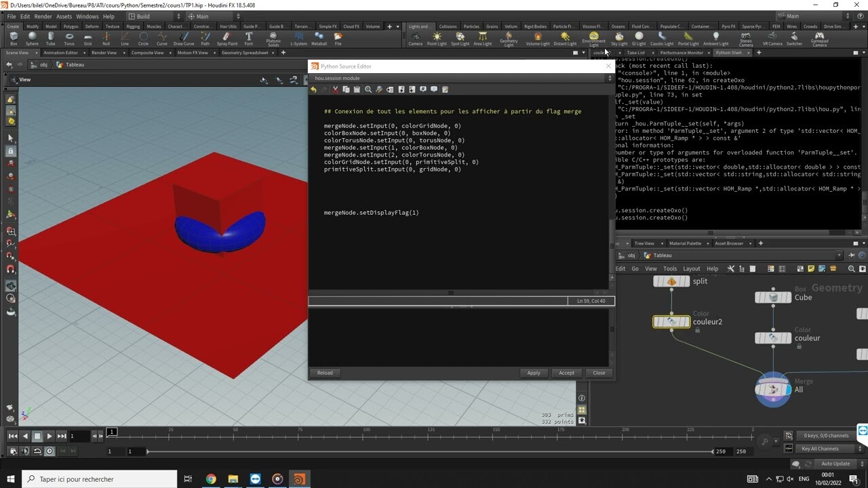Open the Key All Channels dropdown

(823, 449)
